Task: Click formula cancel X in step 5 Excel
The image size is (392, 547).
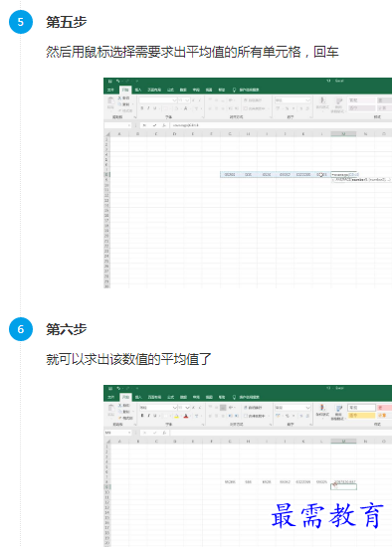Action: pos(144,125)
